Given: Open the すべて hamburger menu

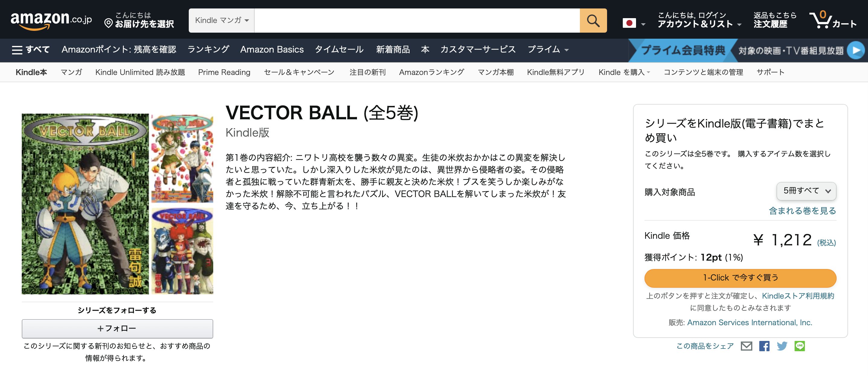Looking at the screenshot, I should (31, 50).
